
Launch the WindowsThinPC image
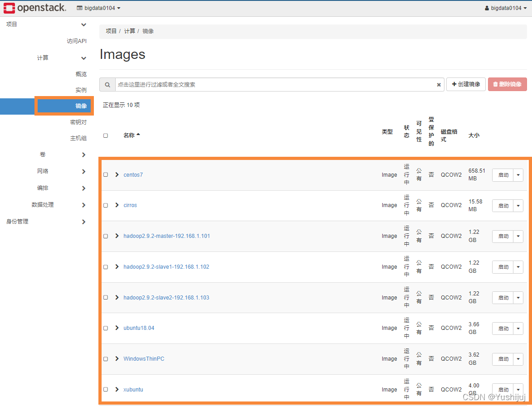tap(503, 359)
